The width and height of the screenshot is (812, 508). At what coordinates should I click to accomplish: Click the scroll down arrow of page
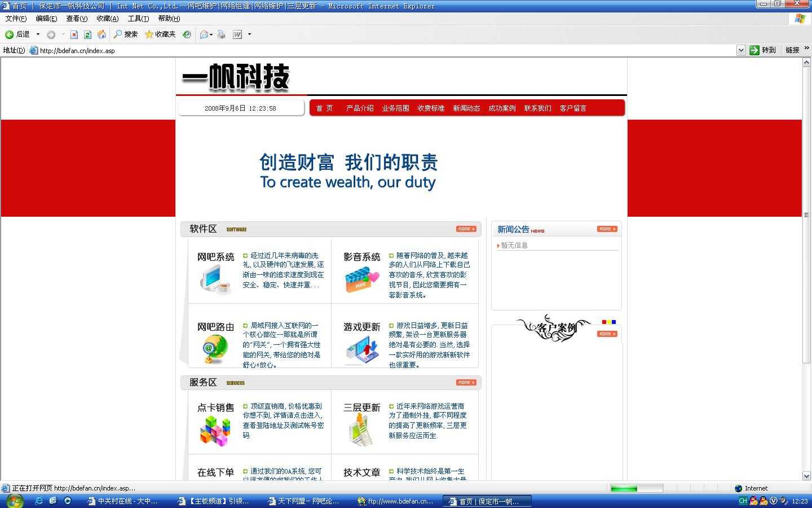pos(806,476)
